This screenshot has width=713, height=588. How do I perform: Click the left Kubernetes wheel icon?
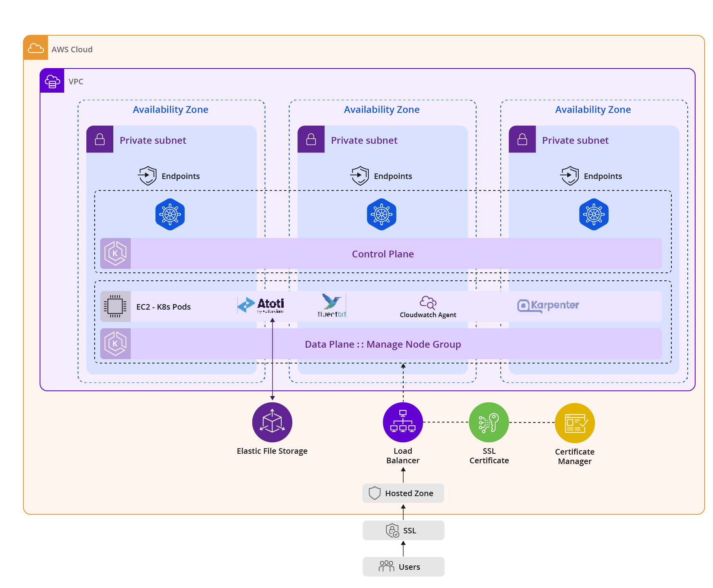click(x=170, y=214)
